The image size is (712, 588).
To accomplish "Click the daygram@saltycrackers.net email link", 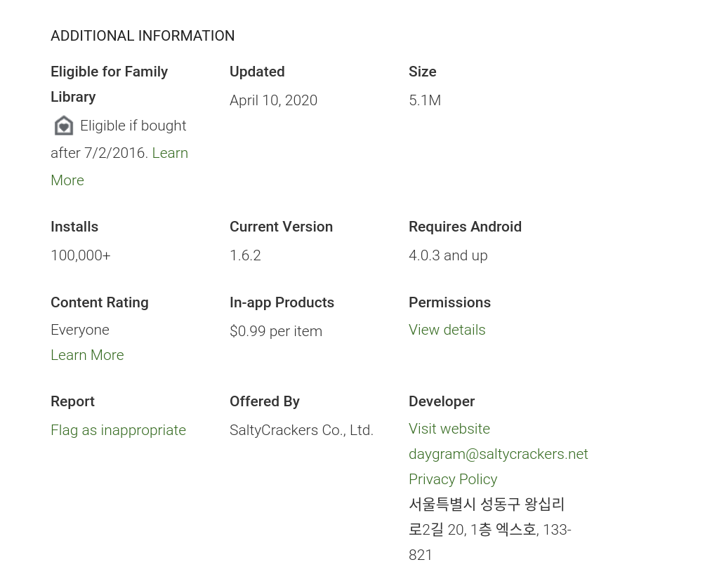I will pos(498,454).
